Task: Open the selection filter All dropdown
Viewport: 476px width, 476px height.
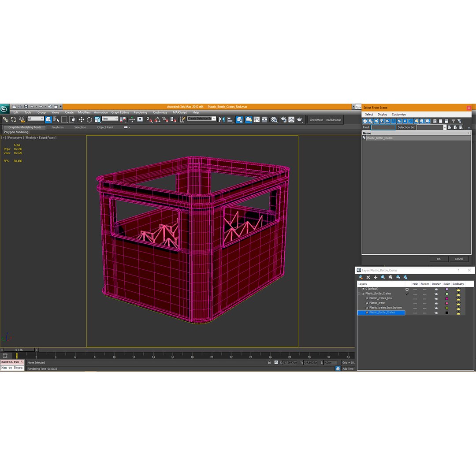Action: 36,119
